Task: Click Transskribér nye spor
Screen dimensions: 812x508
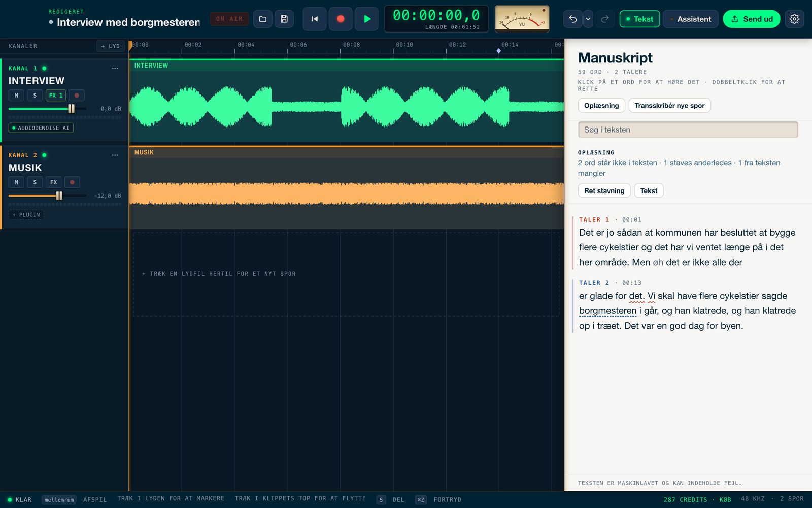Action: (669, 106)
